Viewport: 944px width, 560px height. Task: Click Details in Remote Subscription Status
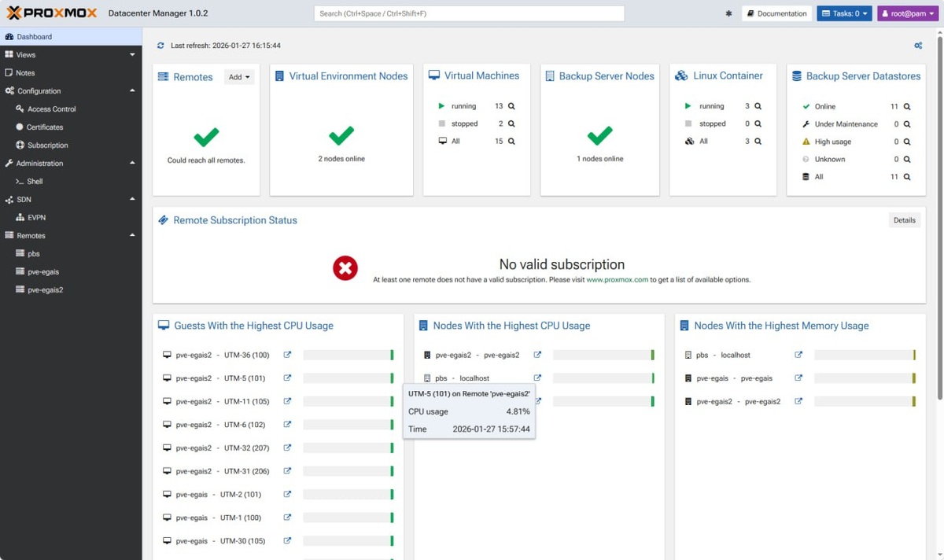click(x=905, y=220)
